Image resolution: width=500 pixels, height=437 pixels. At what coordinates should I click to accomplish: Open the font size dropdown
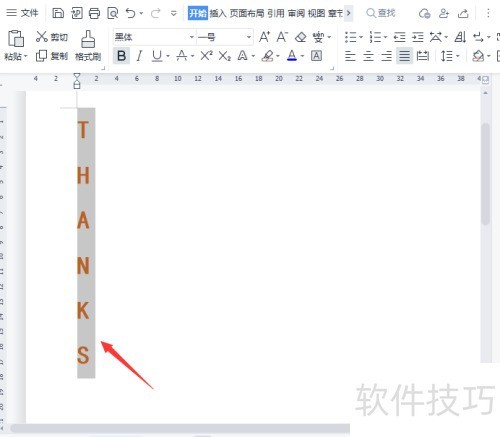coord(249,37)
